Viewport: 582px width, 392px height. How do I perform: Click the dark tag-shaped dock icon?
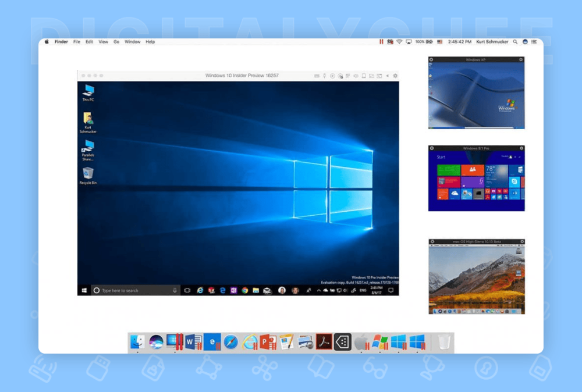point(342,342)
